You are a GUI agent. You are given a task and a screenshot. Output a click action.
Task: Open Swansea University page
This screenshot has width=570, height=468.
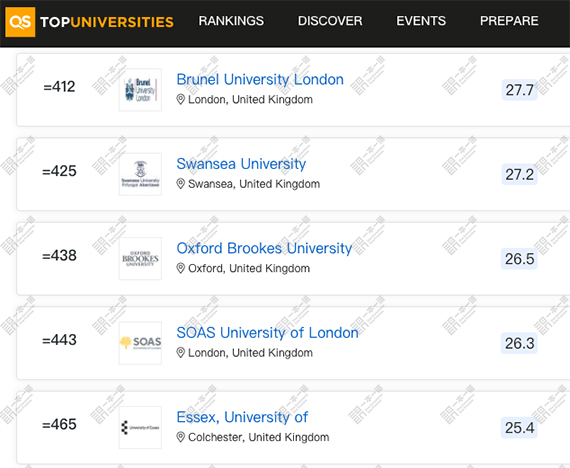(241, 164)
